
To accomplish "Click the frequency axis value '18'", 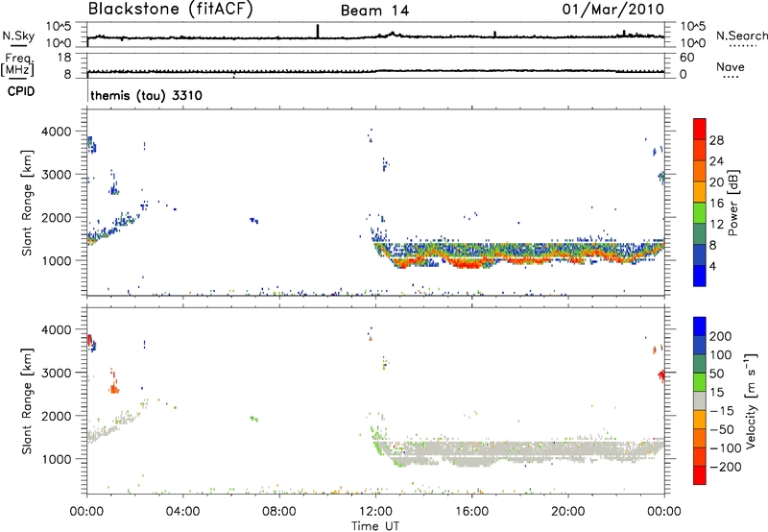I will (64, 58).
